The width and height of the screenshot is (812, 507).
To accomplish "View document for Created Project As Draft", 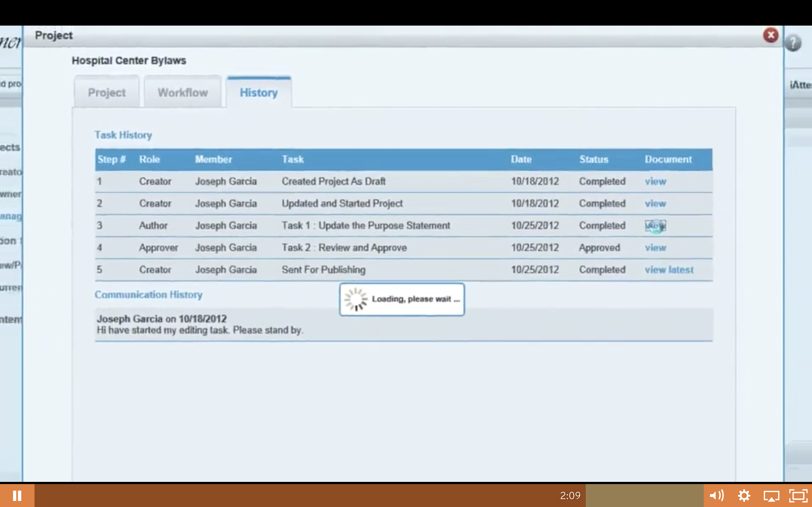I will pos(655,181).
